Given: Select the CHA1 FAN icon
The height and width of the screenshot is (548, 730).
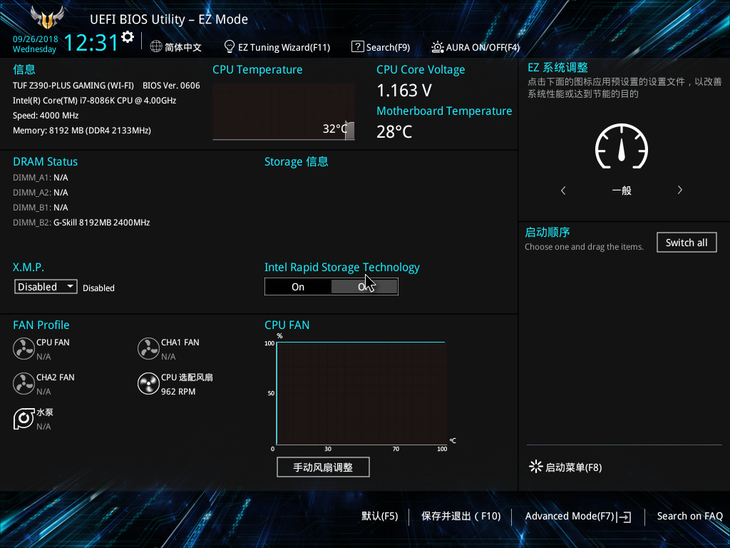Looking at the screenshot, I should 149,349.
